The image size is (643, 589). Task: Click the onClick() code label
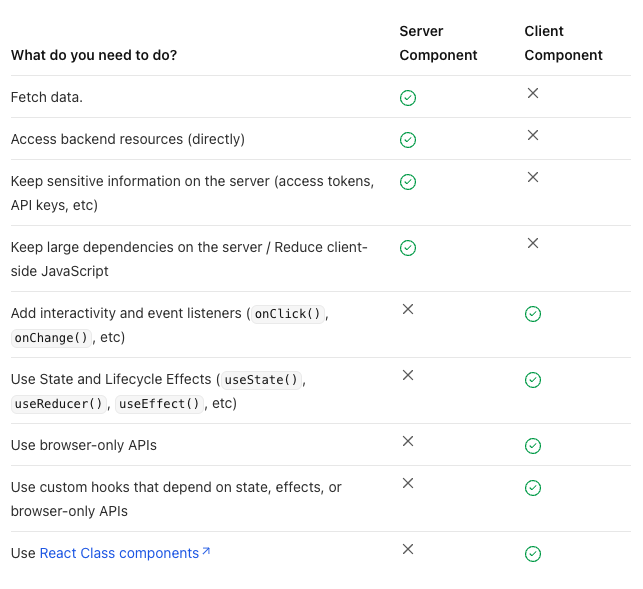pos(287,314)
